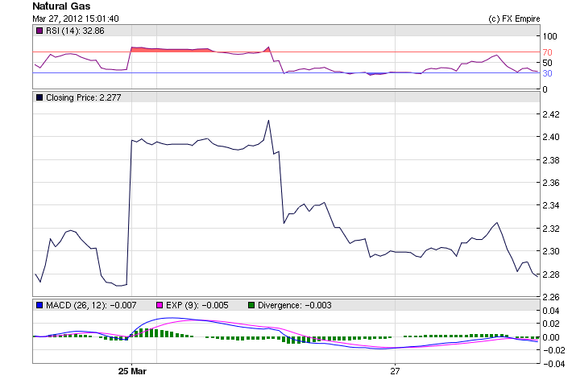This screenshot has height=392, width=572.
Task: Select the 25 Mar date marker
Action: point(132,371)
